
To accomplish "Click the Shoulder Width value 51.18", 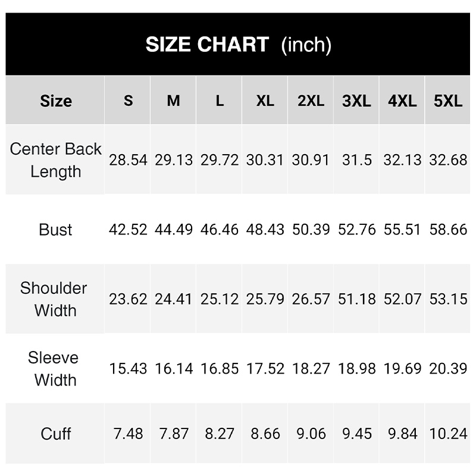I will (356, 299).
